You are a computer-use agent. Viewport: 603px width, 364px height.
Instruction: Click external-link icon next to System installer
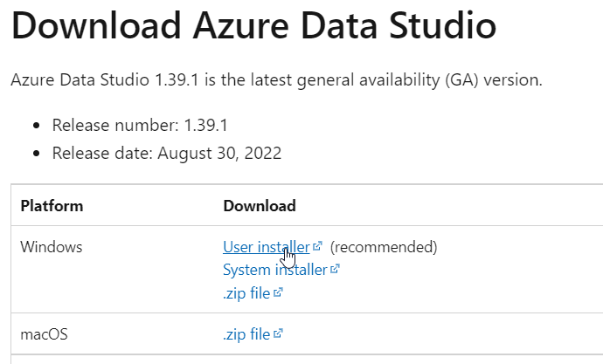[x=335, y=270]
